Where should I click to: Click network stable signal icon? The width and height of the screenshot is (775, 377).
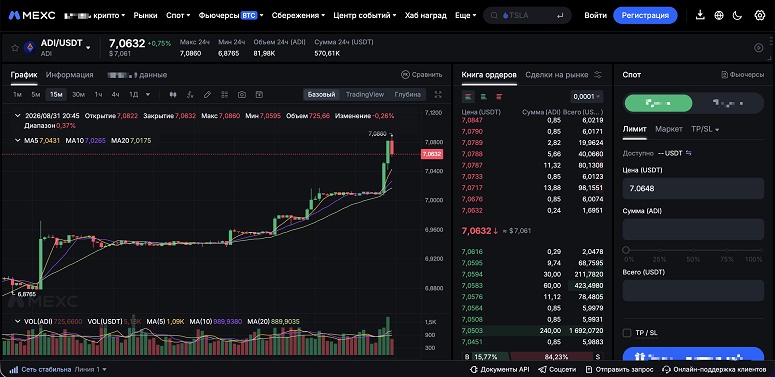[x=14, y=369]
